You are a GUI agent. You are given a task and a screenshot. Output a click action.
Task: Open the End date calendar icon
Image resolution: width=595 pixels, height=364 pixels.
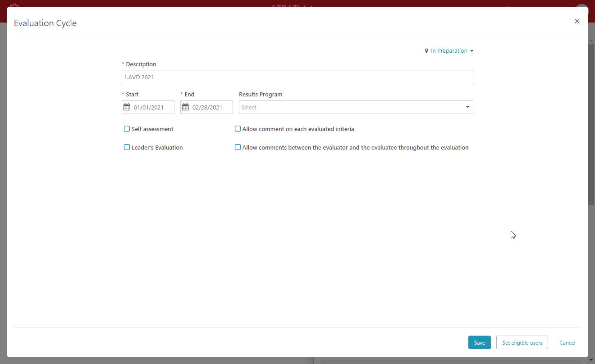pos(185,107)
